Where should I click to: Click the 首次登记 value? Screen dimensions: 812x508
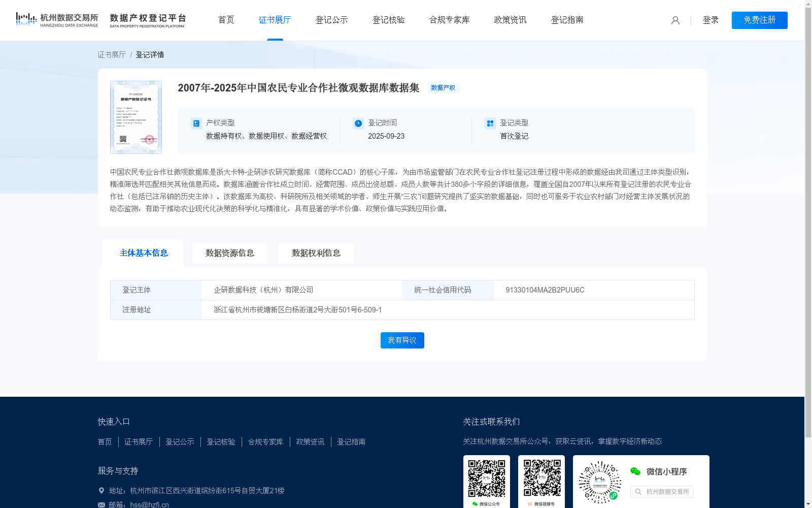(x=514, y=136)
